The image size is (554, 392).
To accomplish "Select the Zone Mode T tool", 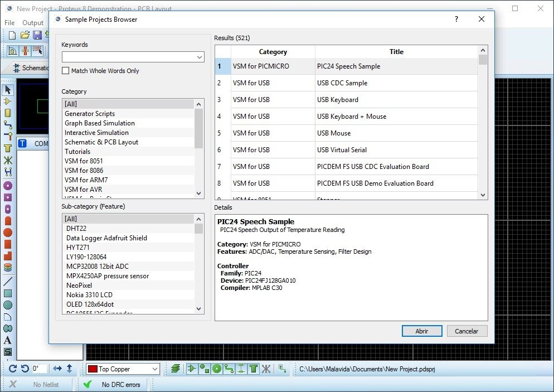I will [x=8, y=148].
